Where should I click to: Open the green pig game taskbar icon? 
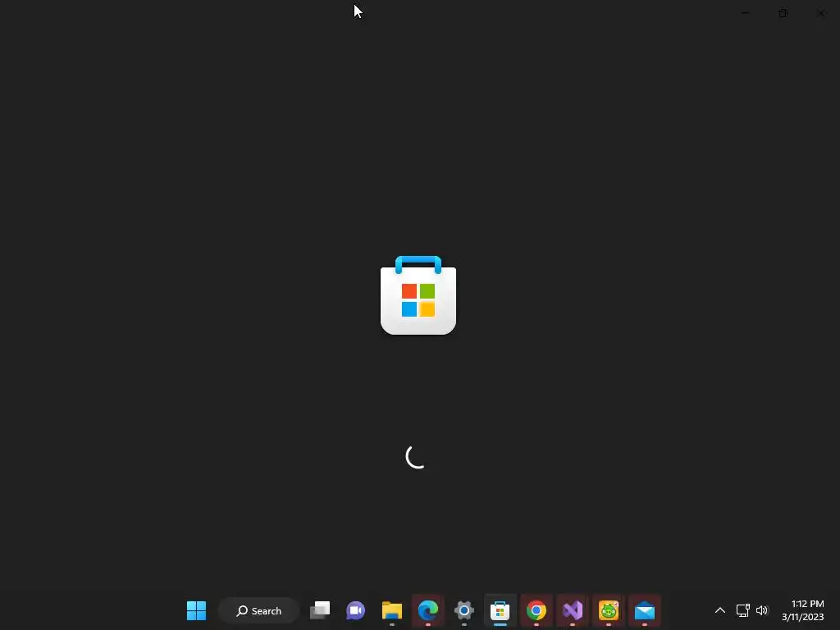click(608, 610)
